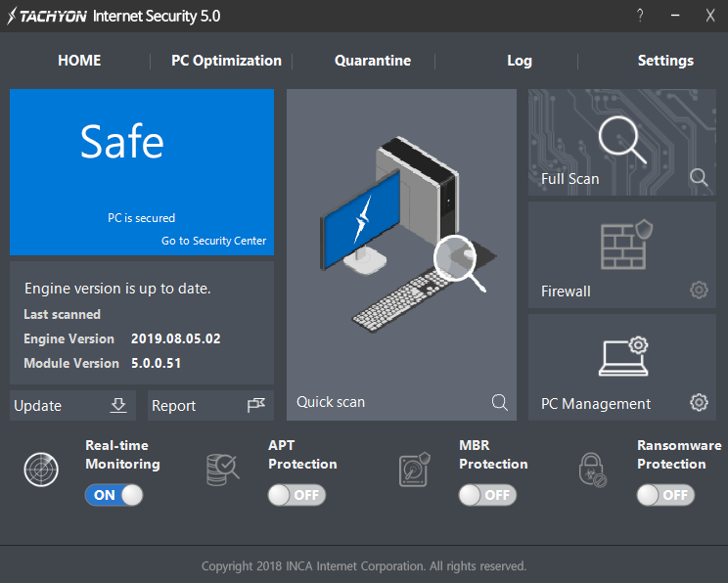728x583 pixels.
Task: Click the Report button
Action: tap(210, 405)
